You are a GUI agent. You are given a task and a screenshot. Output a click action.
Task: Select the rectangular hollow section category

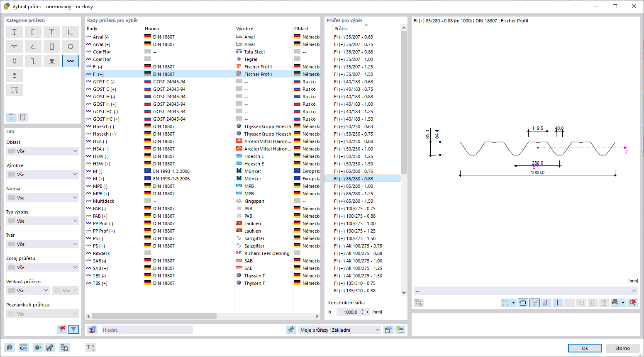pos(52,46)
